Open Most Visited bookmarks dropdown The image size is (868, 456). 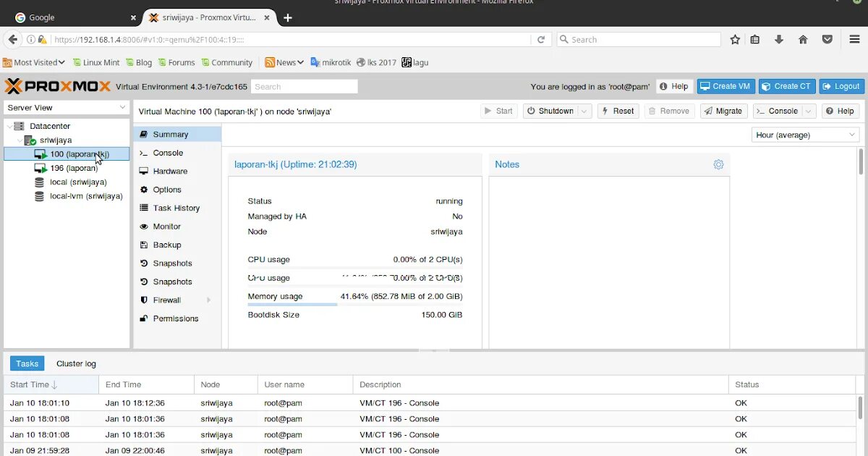(34, 62)
